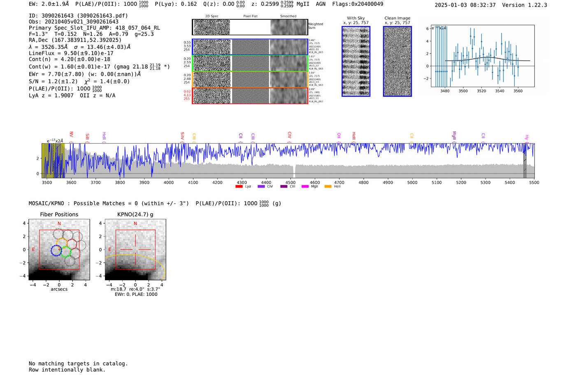Click the 'LyA z = 1.9007' text
576x392 pixels.
(51, 95)
